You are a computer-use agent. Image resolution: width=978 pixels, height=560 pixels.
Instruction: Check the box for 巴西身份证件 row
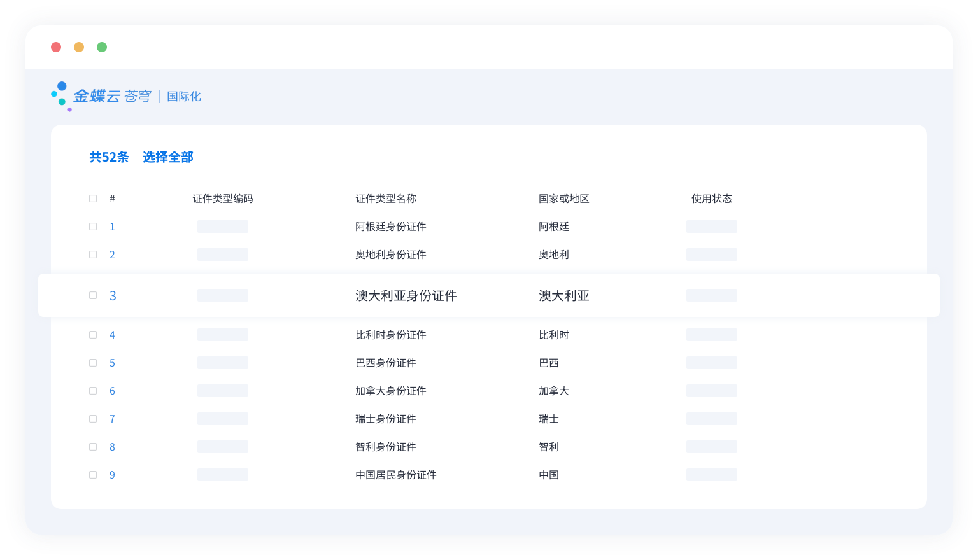click(93, 363)
